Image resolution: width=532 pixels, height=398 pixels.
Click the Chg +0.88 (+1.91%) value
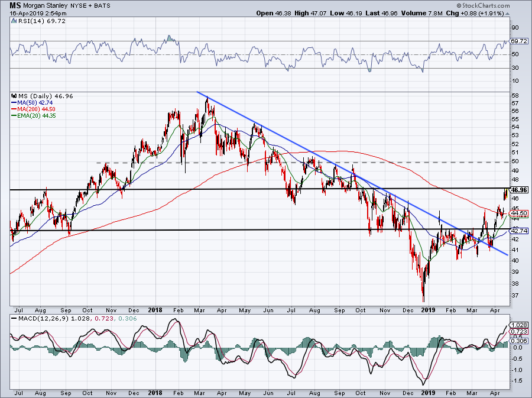475,13
